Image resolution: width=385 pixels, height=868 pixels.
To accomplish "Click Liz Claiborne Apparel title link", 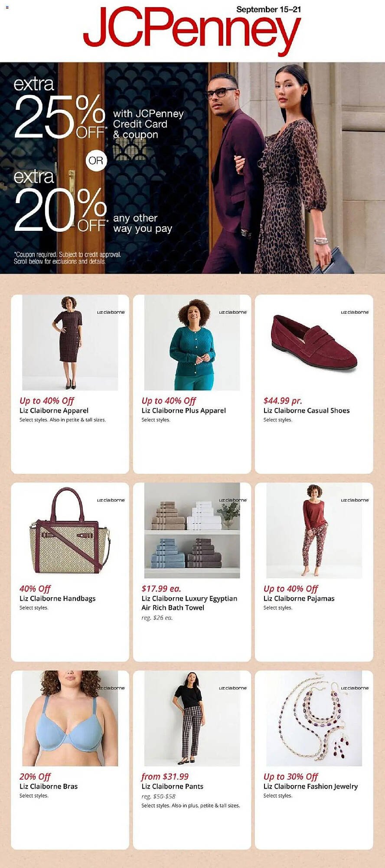I will pos(54,411).
